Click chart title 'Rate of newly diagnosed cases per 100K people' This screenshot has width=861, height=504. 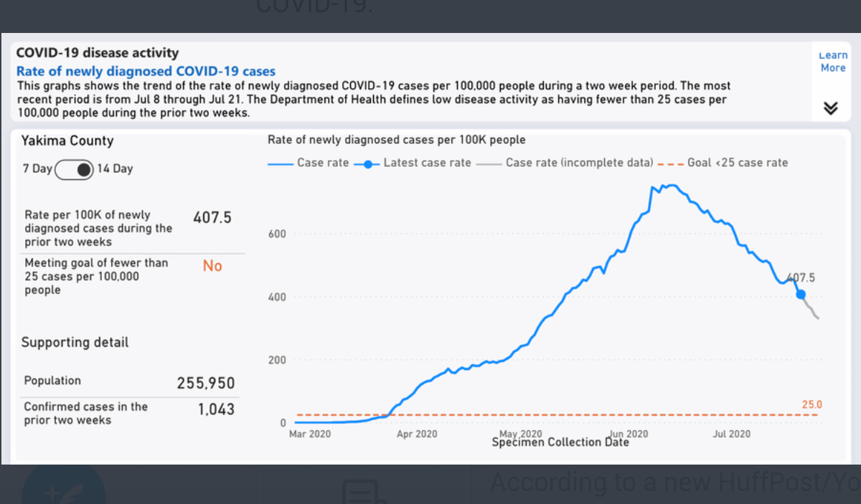click(397, 140)
